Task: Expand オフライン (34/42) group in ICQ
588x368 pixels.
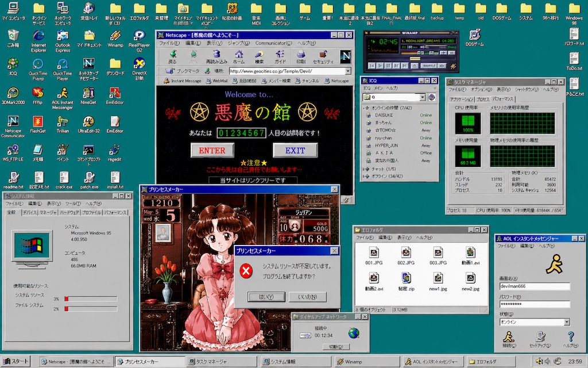Action: pos(364,176)
